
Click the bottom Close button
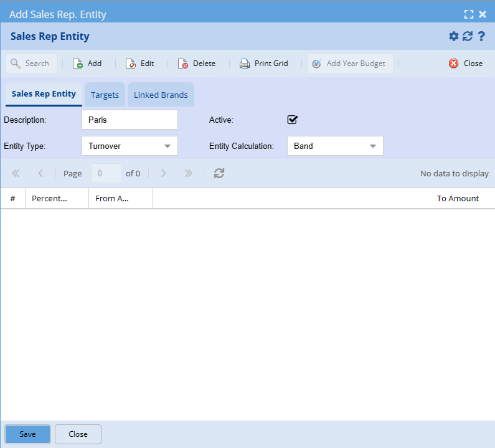pyautogui.click(x=78, y=434)
